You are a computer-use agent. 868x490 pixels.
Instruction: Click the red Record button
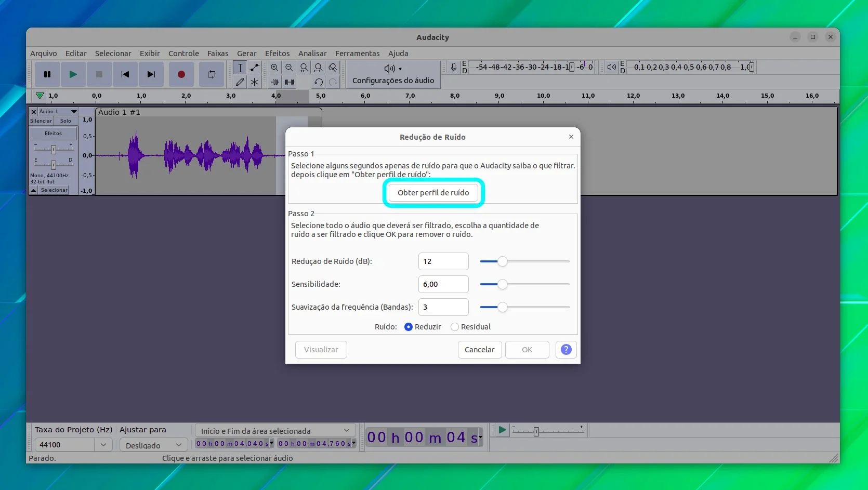(181, 74)
